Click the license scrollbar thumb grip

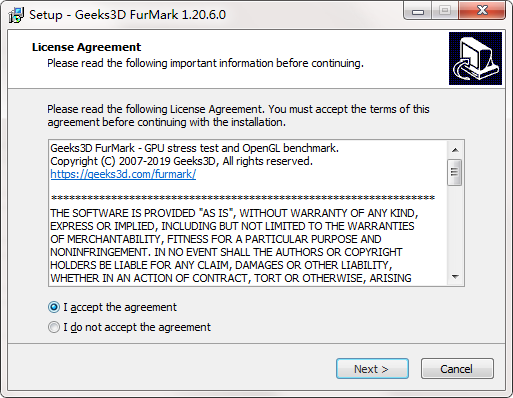click(x=454, y=172)
